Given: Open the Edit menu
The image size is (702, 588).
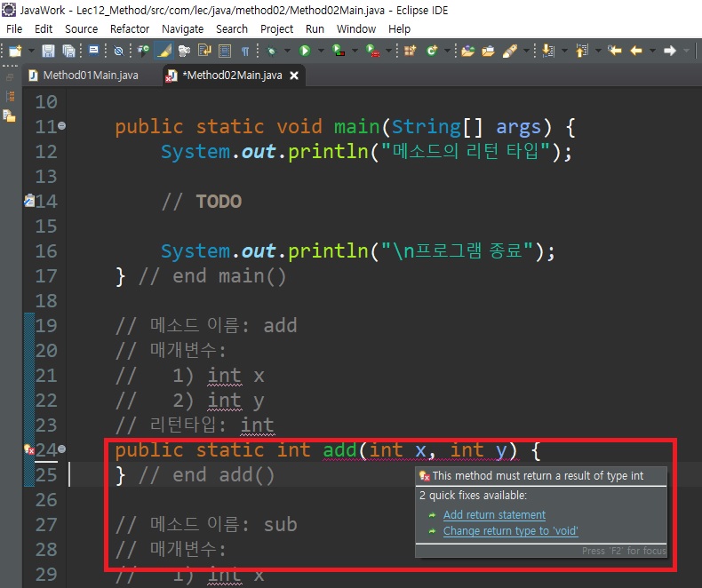Looking at the screenshot, I should tap(44, 29).
